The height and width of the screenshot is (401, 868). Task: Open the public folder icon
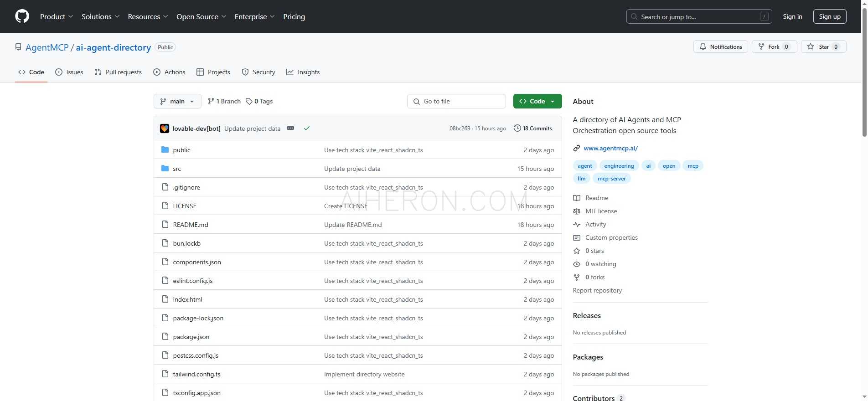pyautogui.click(x=165, y=149)
